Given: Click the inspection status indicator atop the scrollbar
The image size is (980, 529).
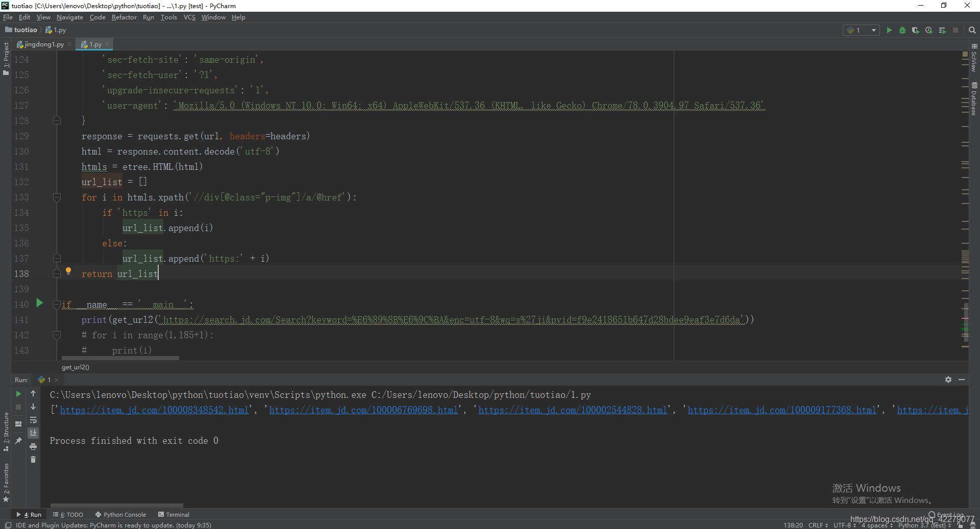Looking at the screenshot, I should click(965, 54).
